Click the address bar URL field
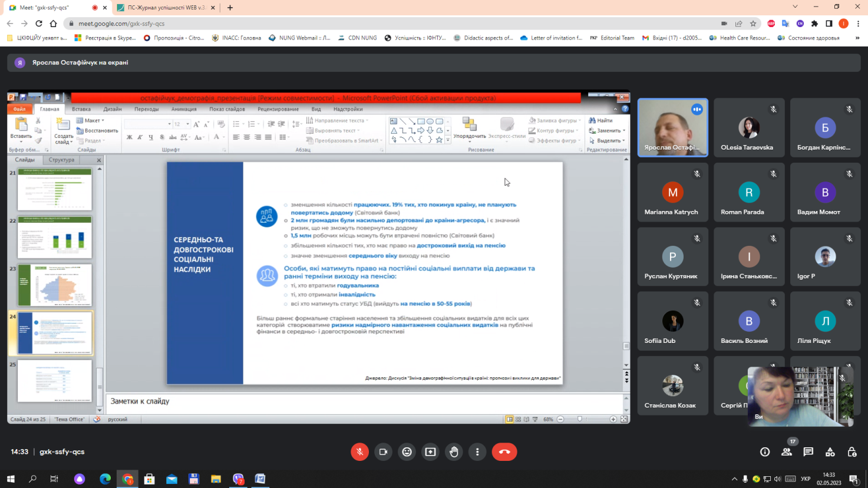This screenshot has width=868, height=488. (354, 24)
